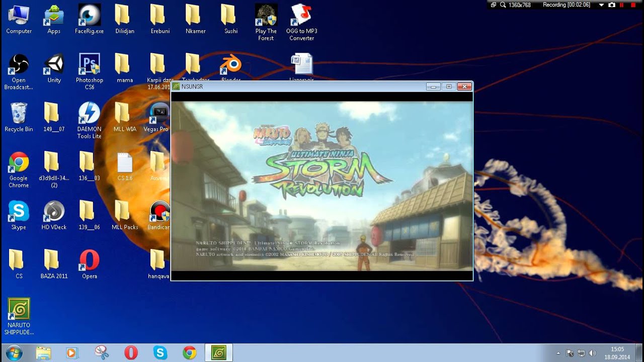Open the Computer desktop icon
Viewport: 644px width, 362px height.
coord(19,20)
